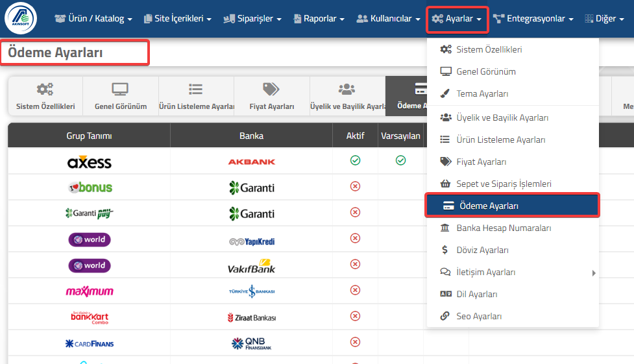The height and width of the screenshot is (364, 634).
Task: Switch to the Genel Görünüm tab label
Action: tap(121, 106)
